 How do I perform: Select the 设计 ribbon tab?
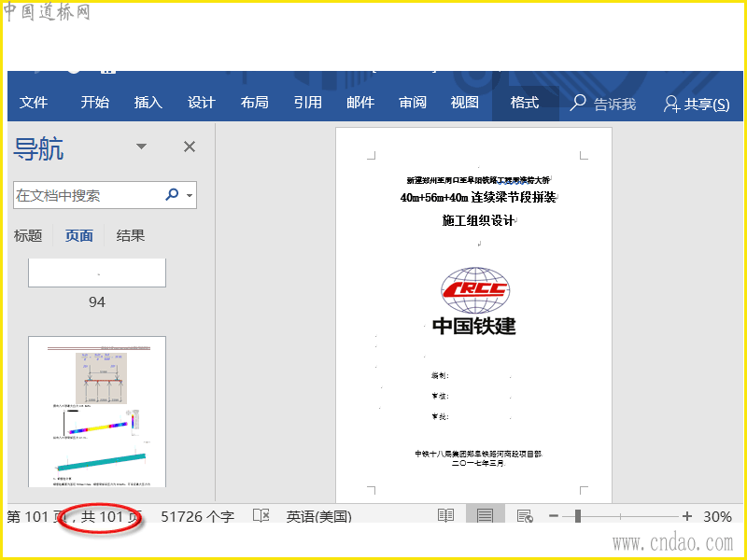point(201,102)
